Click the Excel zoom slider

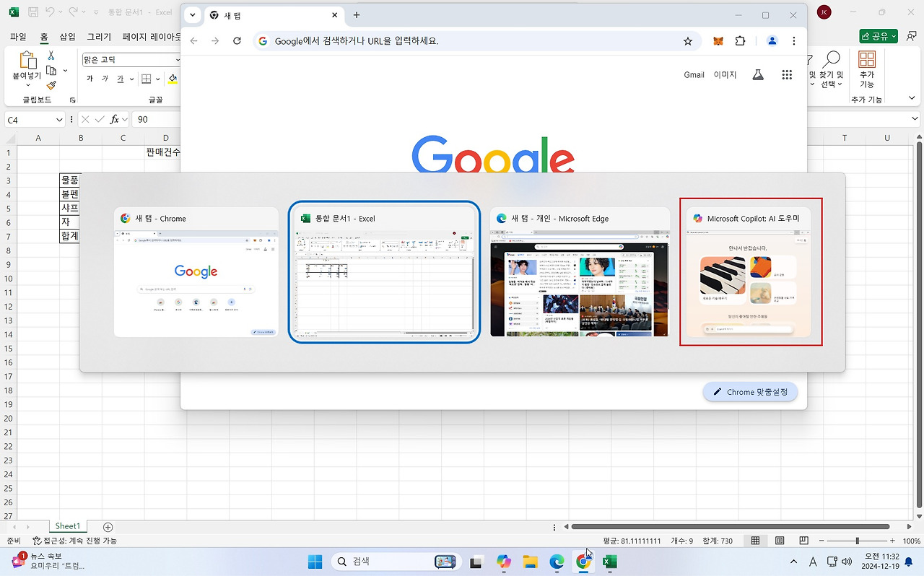click(858, 541)
